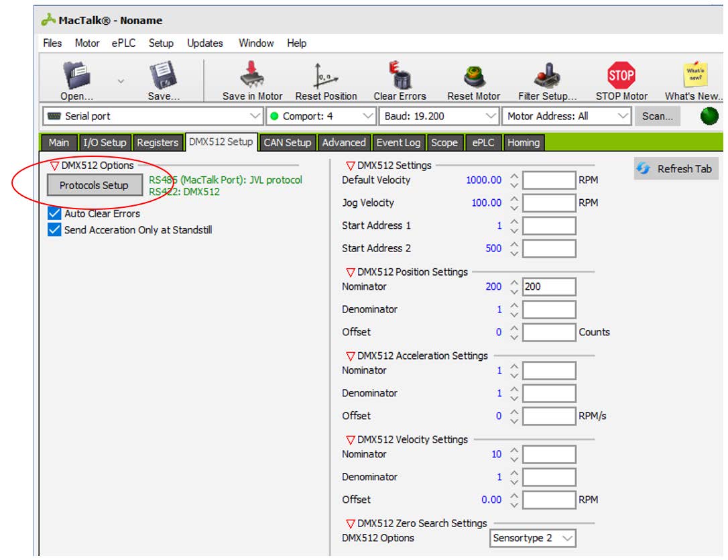Open the Baud 19.200 dropdown

[x=439, y=116]
